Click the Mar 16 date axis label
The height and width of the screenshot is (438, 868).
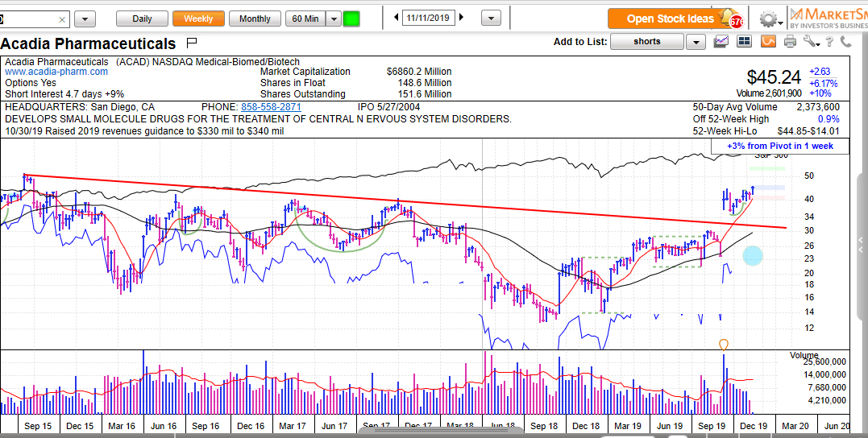coord(121,427)
